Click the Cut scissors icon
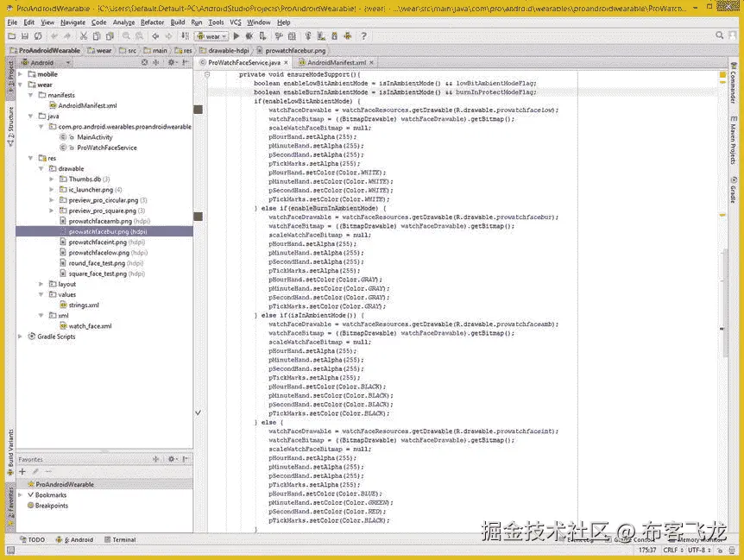The image size is (744, 560). click(84, 36)
